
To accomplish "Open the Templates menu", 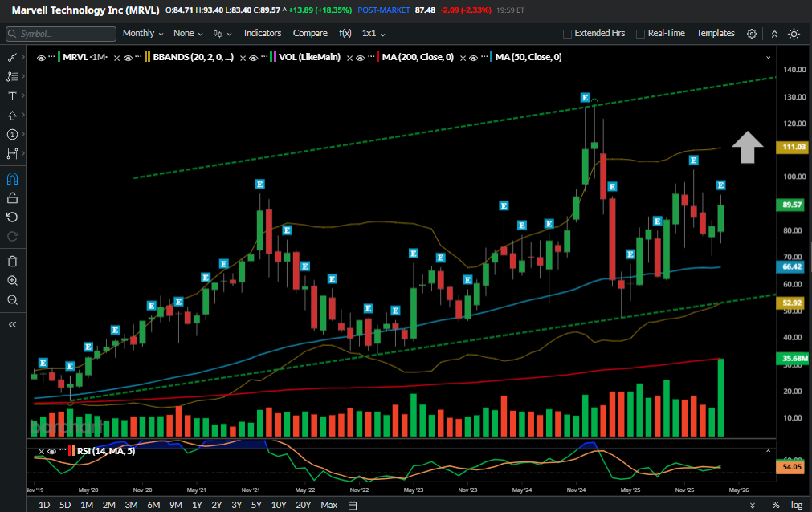I will (716, 33).
